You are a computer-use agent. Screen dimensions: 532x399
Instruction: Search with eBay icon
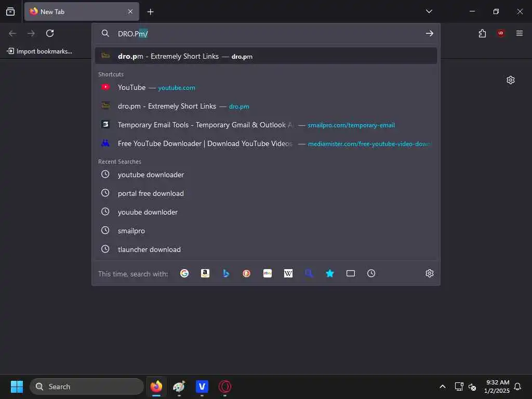[268, 273]
